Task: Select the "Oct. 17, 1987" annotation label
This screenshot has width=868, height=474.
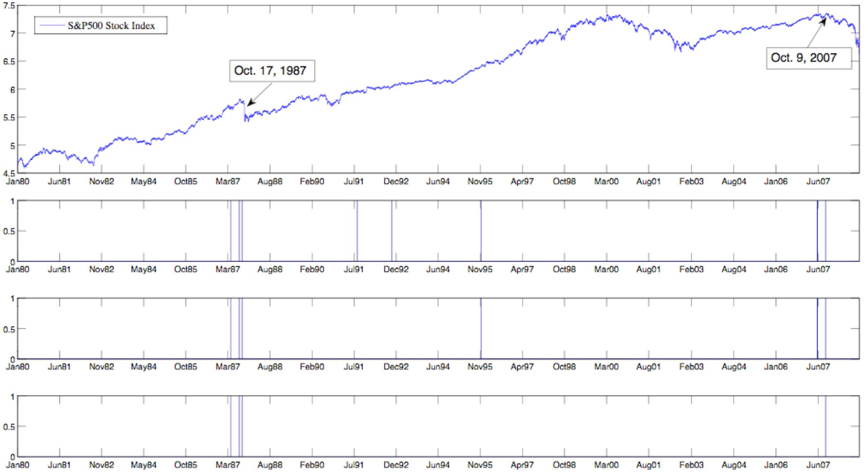Action: (x=272, y=71)
